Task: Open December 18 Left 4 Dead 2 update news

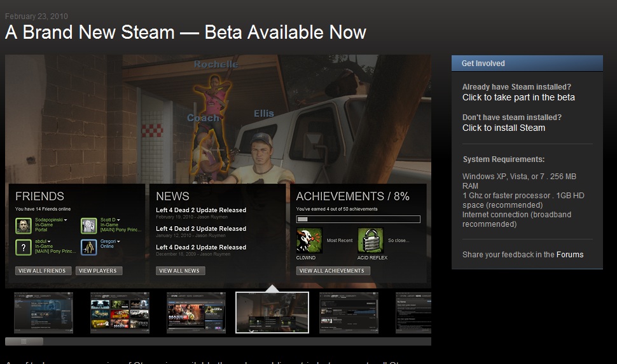Action: coord(200,247)
